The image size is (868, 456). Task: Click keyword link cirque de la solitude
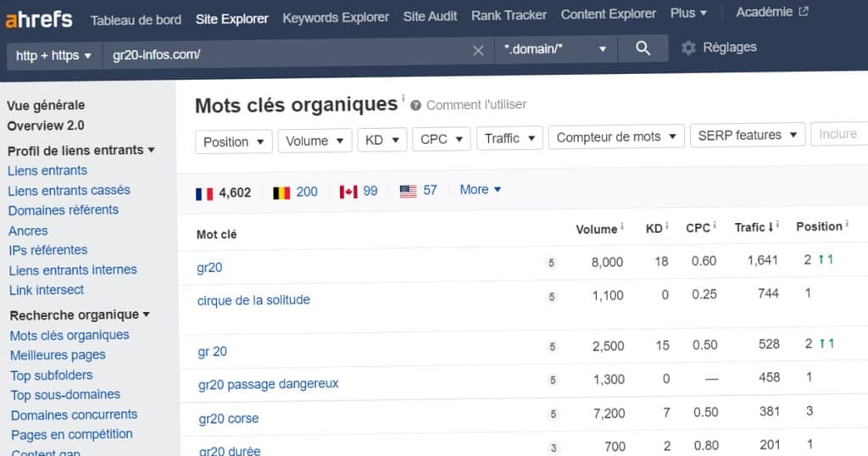253,301
